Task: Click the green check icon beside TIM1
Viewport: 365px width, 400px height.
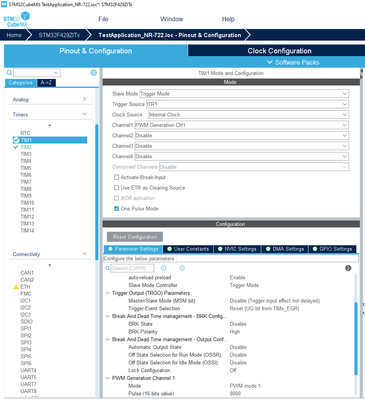Action: (x=16, y=140)
